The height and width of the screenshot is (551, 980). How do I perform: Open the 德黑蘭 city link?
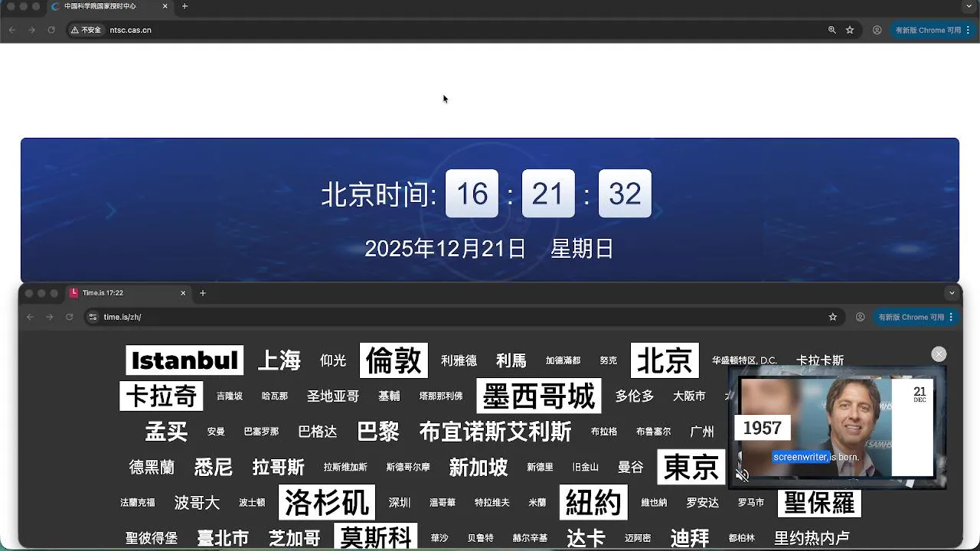click(x=152, y=467)
